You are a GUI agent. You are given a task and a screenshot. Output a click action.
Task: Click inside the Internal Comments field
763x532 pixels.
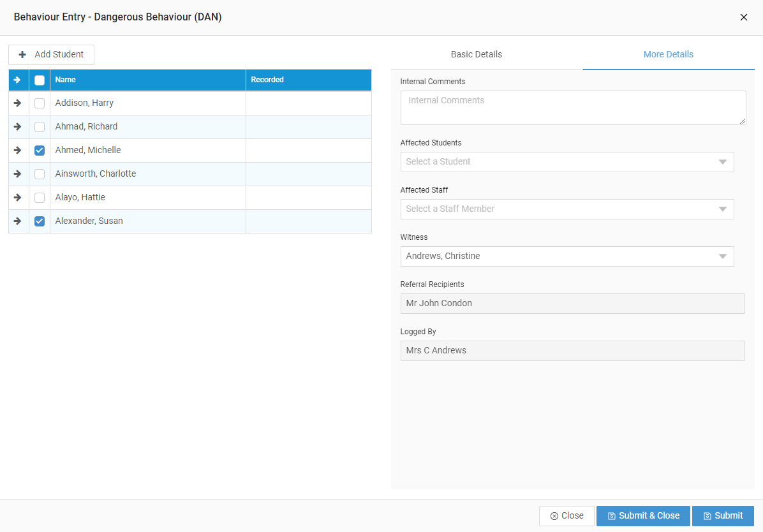[572, 107]
